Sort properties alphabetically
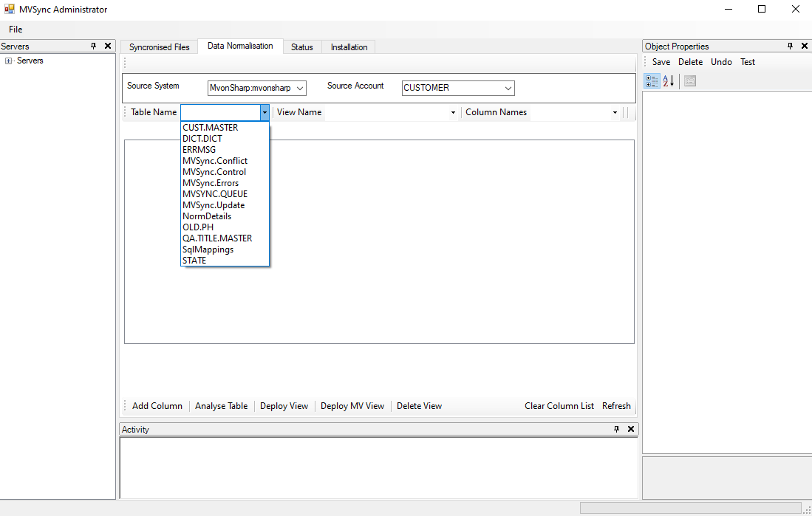812x516 pixels. 668,81
